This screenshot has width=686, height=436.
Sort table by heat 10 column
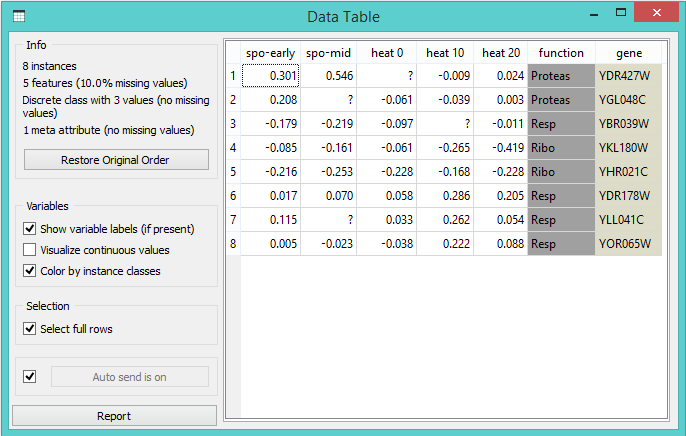pos(444,53)
